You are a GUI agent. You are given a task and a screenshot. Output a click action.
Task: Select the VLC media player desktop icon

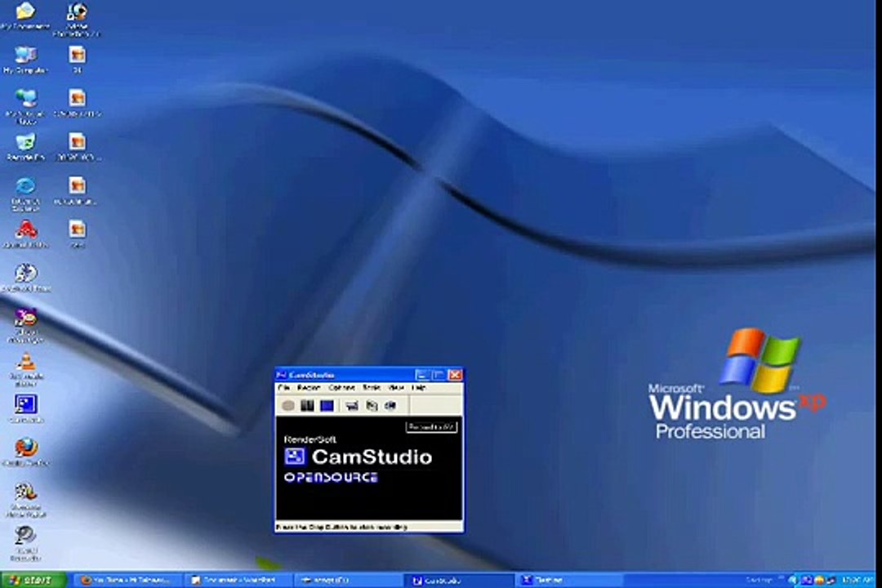click(x=25, y=370)
